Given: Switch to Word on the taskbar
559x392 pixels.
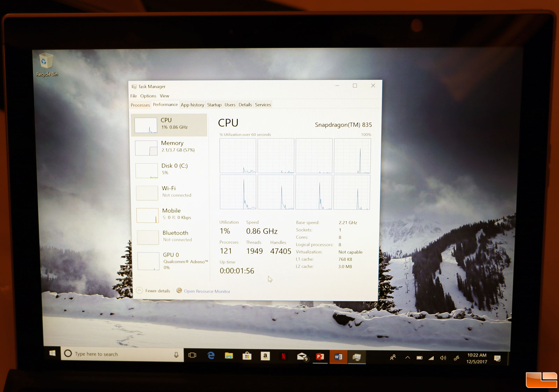Looking at the screenshot, I should click(338, 357).
